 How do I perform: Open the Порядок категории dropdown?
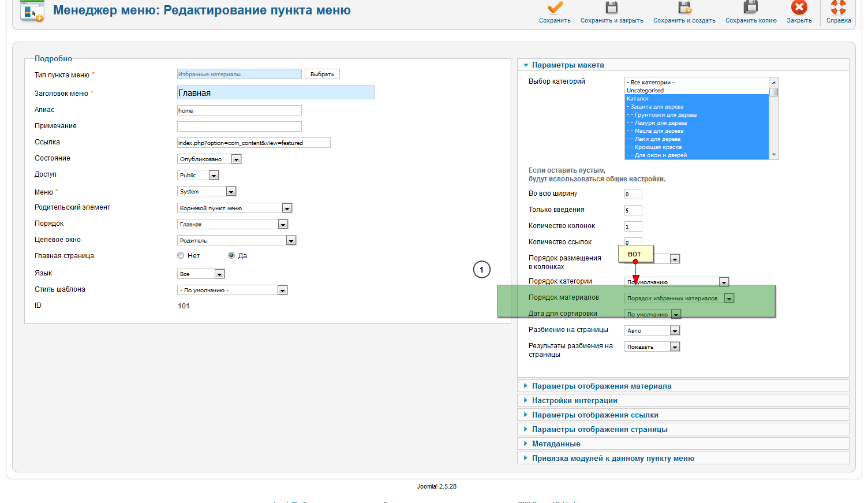pyautogui.click(x=677, y=282)
